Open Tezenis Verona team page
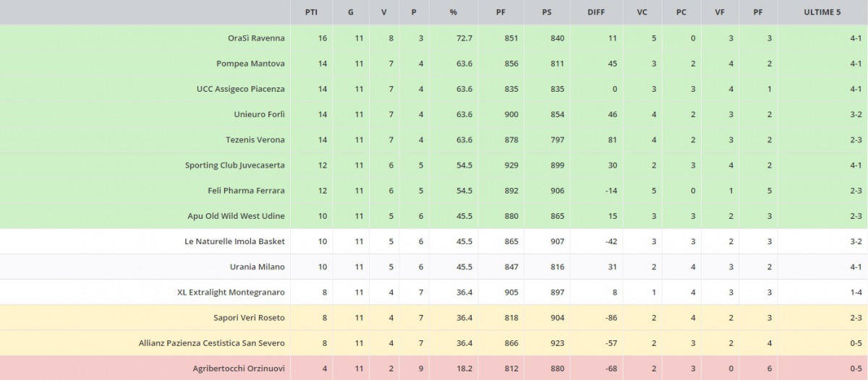Screen dimensions: 868x380 tap(255, 139)
